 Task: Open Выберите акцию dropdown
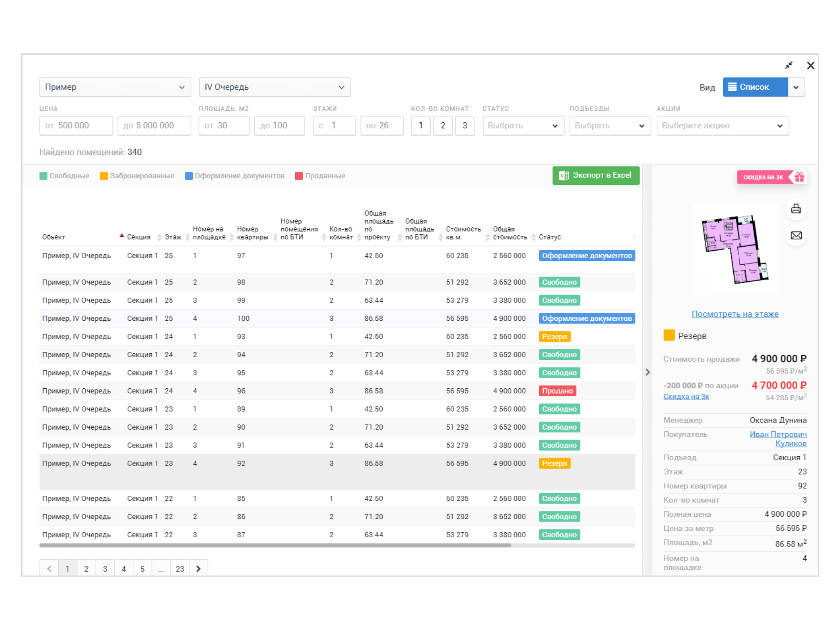(723, 126)
